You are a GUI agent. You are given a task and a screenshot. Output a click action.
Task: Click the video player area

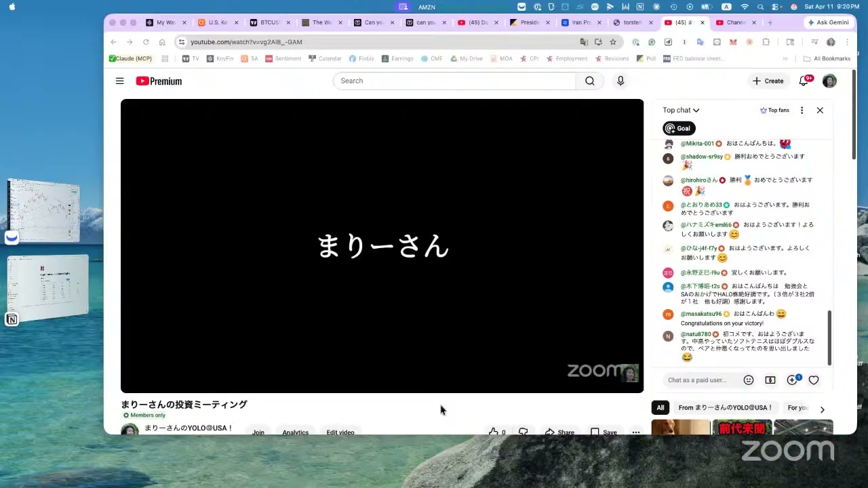[x=382, y=246]
